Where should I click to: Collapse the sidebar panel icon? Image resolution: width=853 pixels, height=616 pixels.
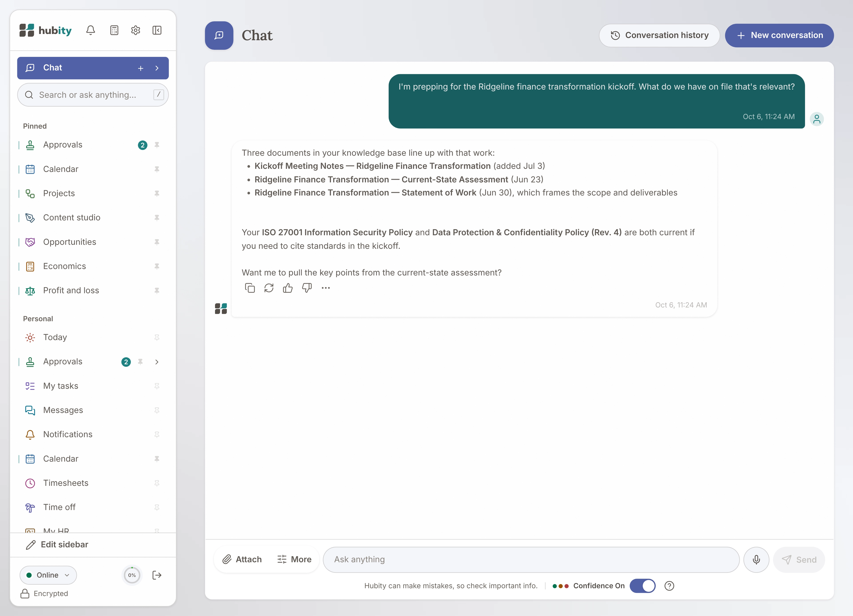tap(157, 30)
